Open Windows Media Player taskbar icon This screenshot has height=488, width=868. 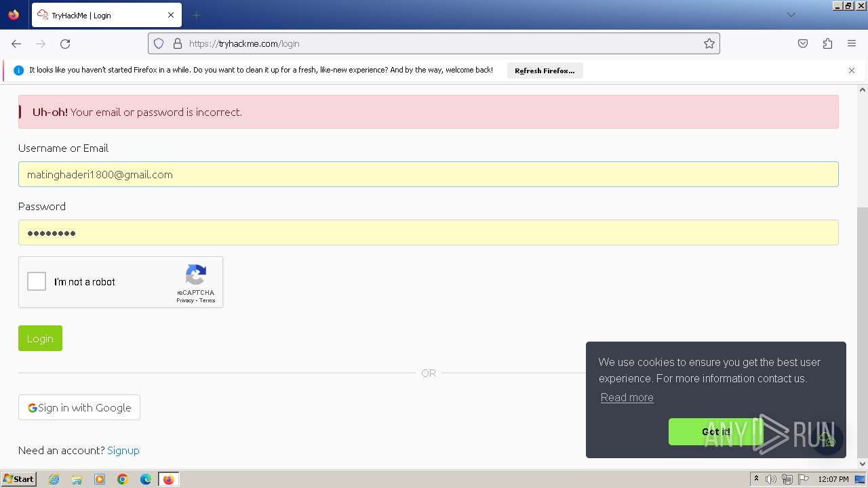tap(100, 479)
